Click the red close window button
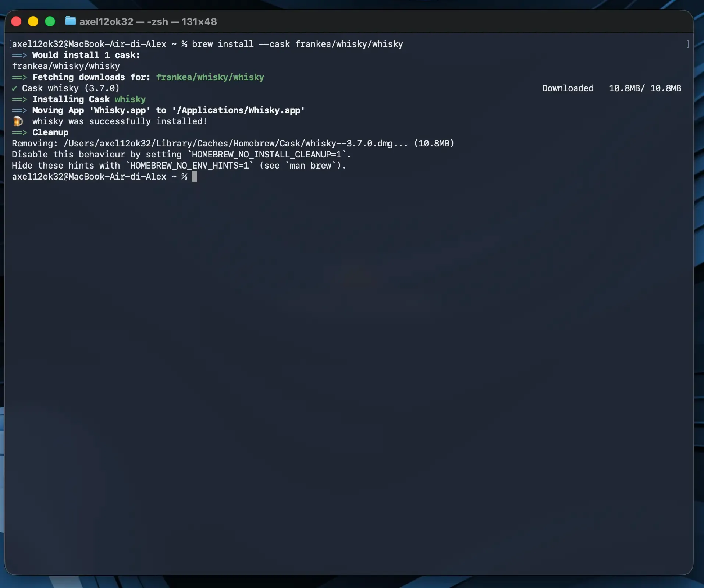Image resolution: width=704 pixels, height=588 pixels. pos(16,22)
